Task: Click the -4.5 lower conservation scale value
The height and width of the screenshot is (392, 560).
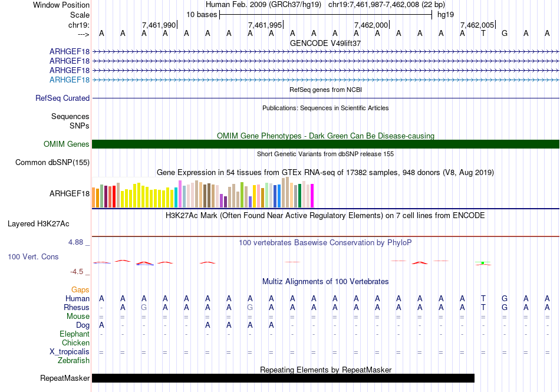Action: click(x=77, y=272)
